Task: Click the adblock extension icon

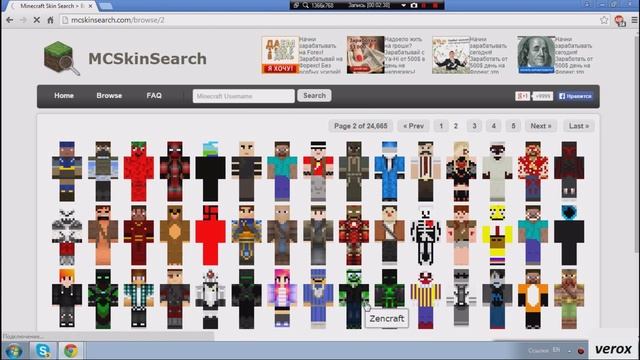Action: click(620, 20)
